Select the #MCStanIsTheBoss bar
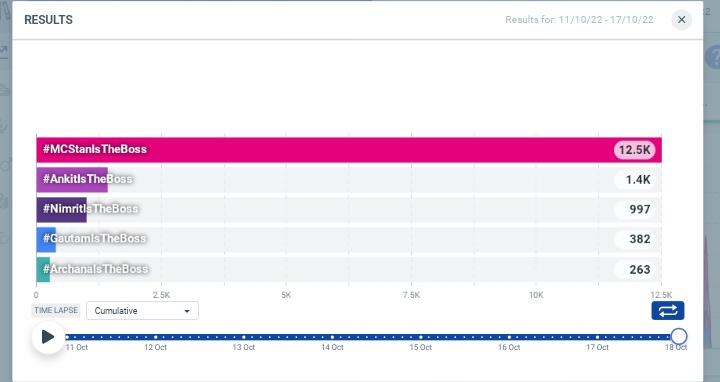 (349, 150)
